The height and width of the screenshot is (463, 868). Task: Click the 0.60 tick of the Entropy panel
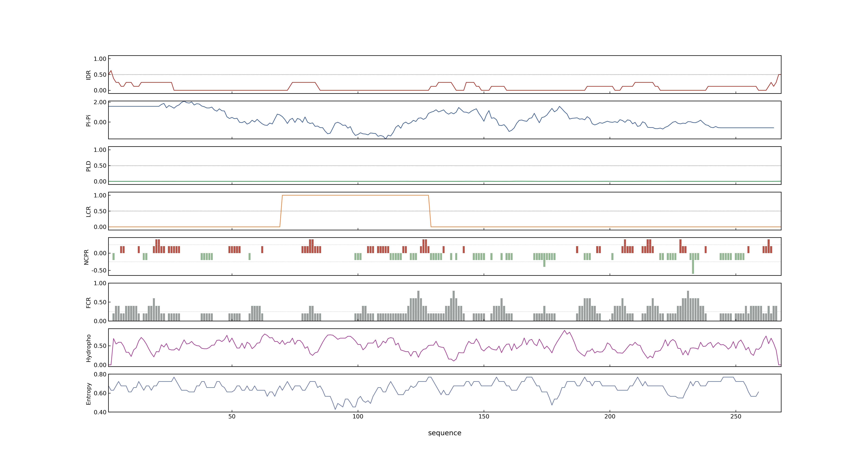coord(100,393)
